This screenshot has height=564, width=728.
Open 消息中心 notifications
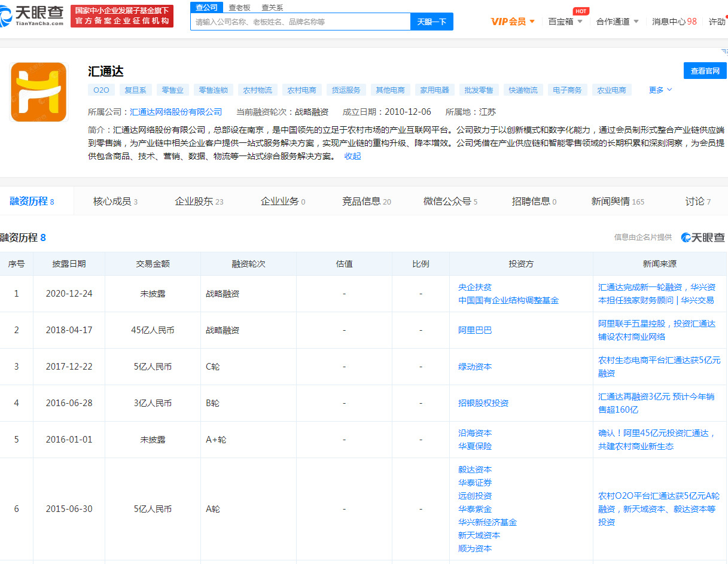pyautogui.click(x=674, y=22)
